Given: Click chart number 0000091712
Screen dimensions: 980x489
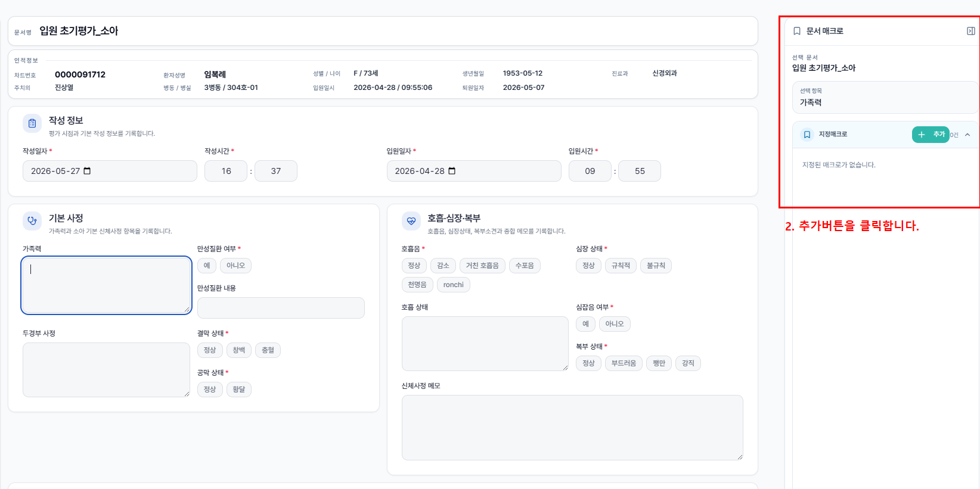Looking at the screenshot, I should tap(80, 74).
